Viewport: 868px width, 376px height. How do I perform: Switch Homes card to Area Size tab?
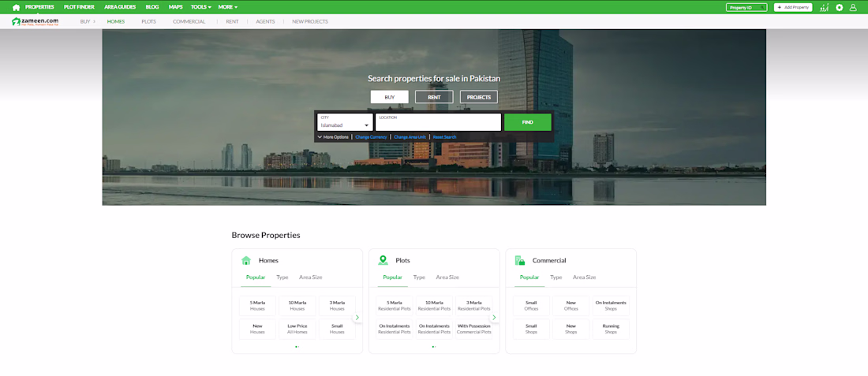tap(311, 277)
